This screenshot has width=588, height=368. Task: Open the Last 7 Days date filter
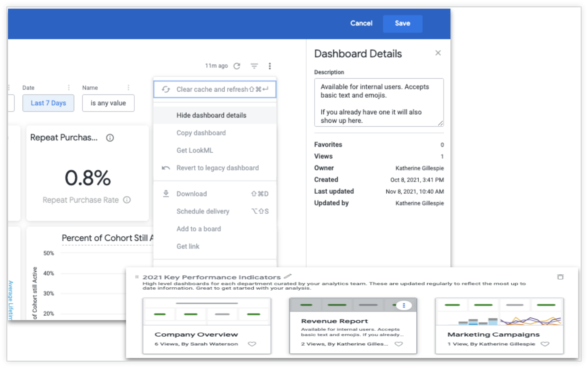point(48,103)
